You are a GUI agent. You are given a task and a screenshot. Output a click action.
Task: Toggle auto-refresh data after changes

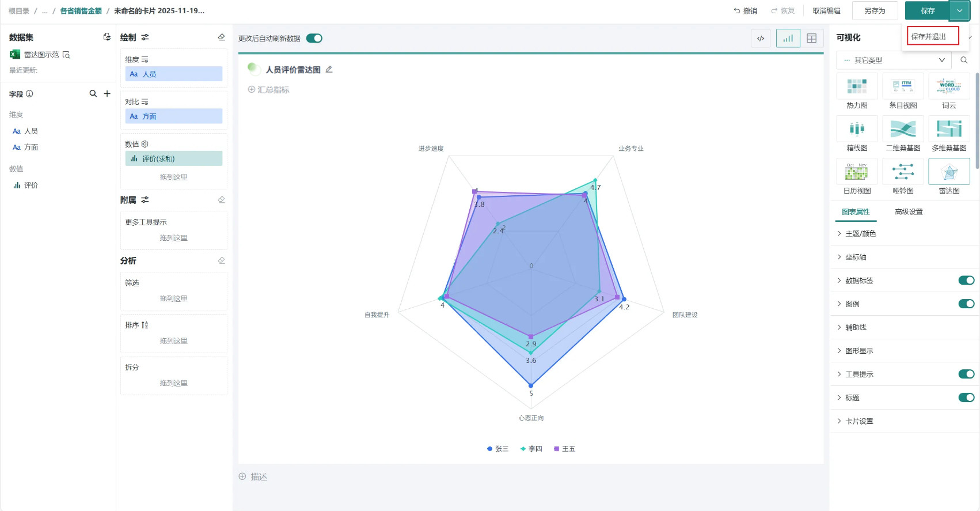pos(314,39)
